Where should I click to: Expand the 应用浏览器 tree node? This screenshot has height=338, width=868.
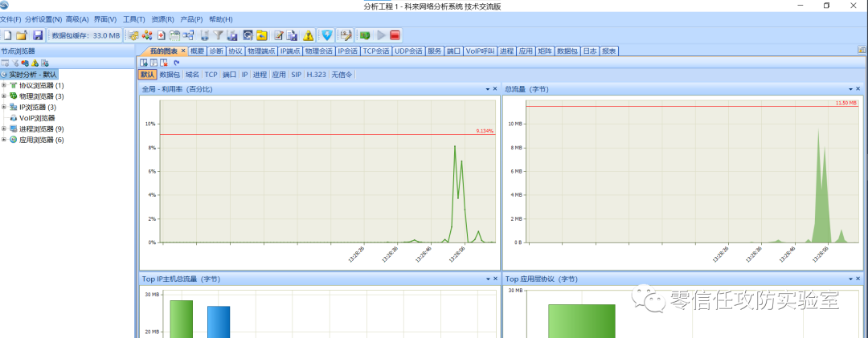point(4,140)
